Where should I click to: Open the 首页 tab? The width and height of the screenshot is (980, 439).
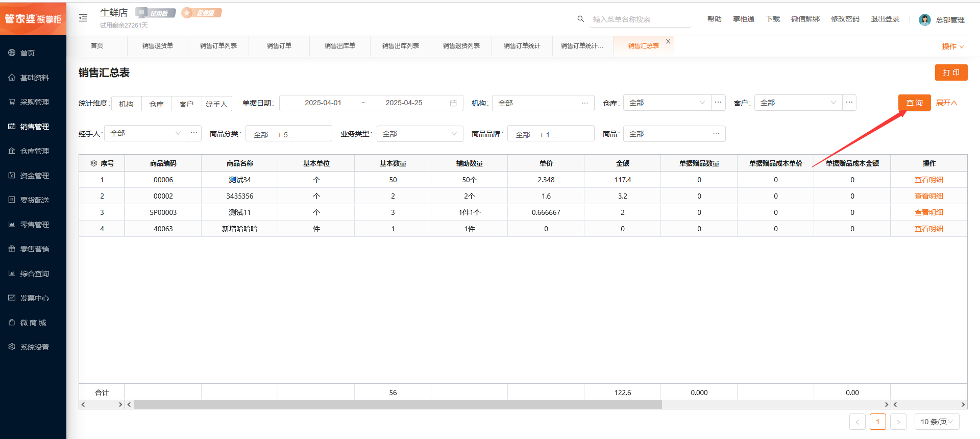pos(97,46)
